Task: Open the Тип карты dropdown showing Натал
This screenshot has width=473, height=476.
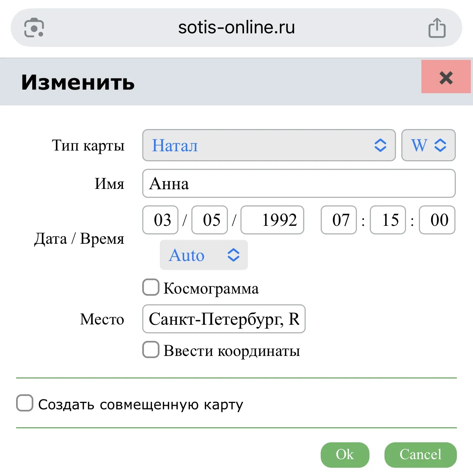Action: click(x=269, y=145)
